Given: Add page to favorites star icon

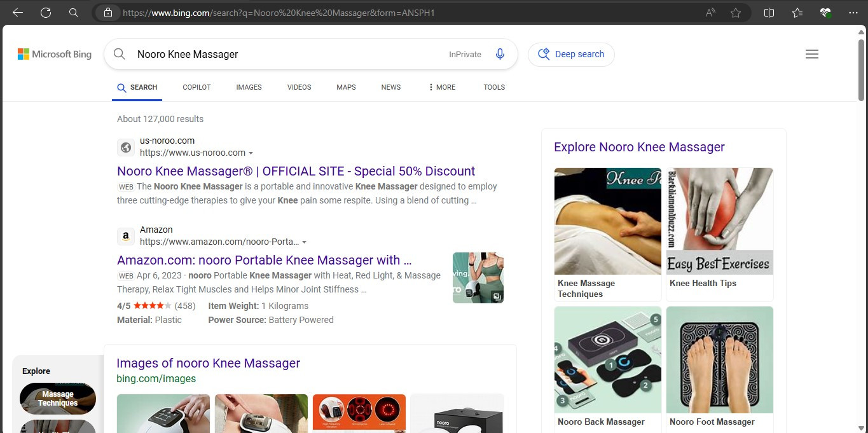Looking at the screenshot, I should tap(736, 13).
